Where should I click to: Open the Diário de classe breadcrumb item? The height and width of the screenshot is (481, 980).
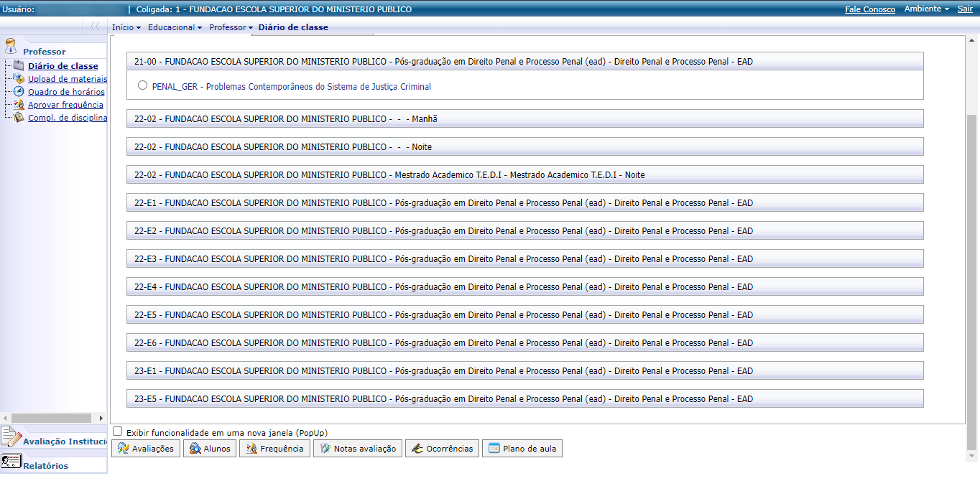(x=293, y=27)
